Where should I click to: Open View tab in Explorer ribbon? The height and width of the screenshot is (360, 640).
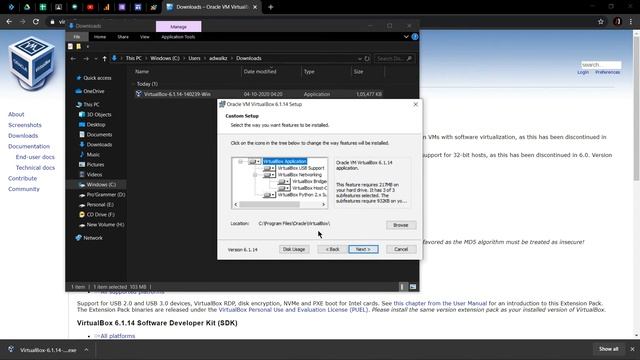pos(144,37)
